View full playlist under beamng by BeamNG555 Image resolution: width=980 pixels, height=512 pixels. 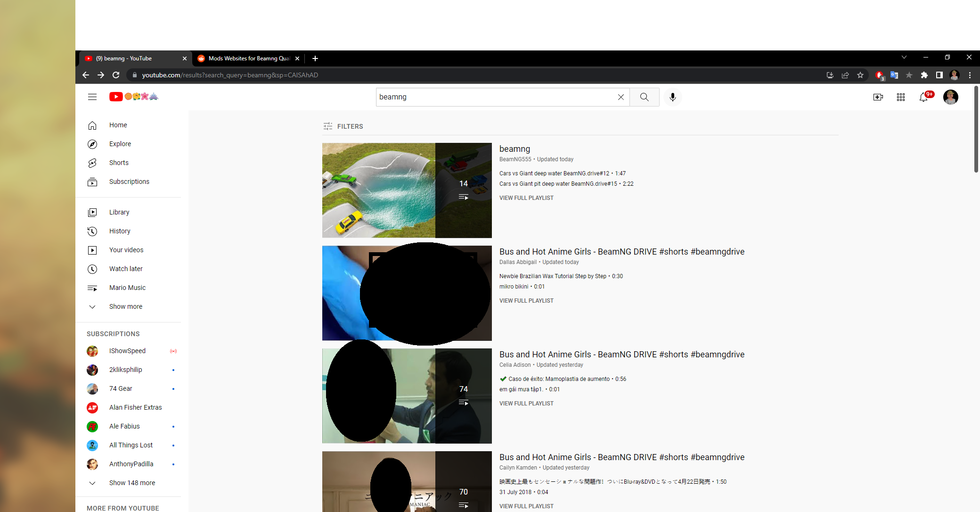(x=526, y=198)
